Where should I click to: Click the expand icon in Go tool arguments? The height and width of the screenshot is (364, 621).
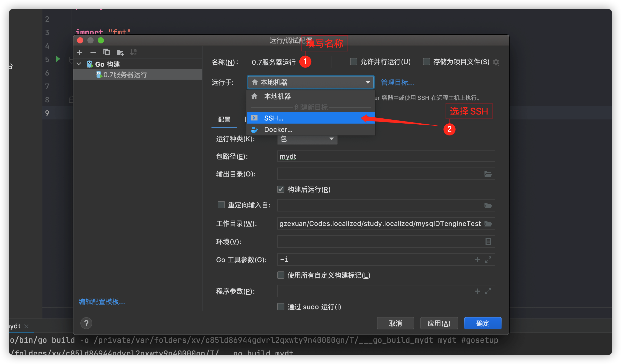pyautogui.click(x=488, y=260)
